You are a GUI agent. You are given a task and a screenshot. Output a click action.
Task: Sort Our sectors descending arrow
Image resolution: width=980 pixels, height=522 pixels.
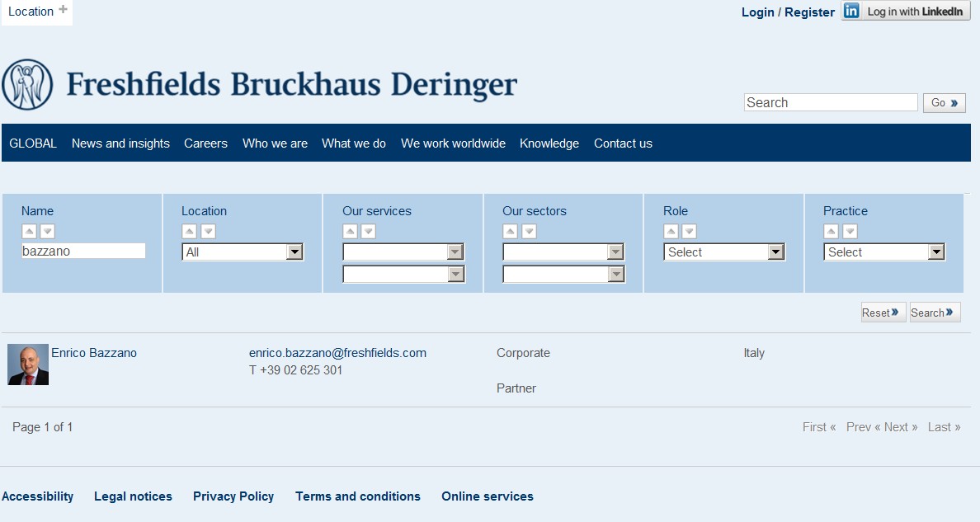tap(529, 231)
